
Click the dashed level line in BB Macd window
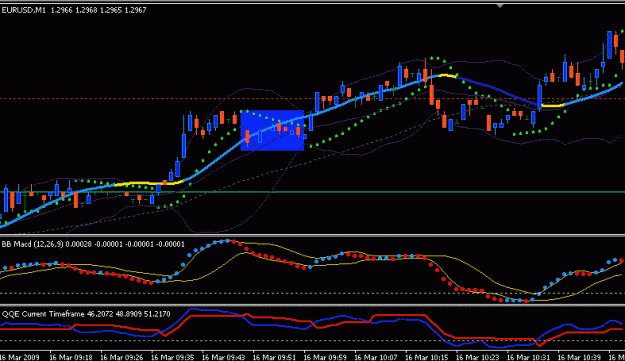(x=312, y=294)
